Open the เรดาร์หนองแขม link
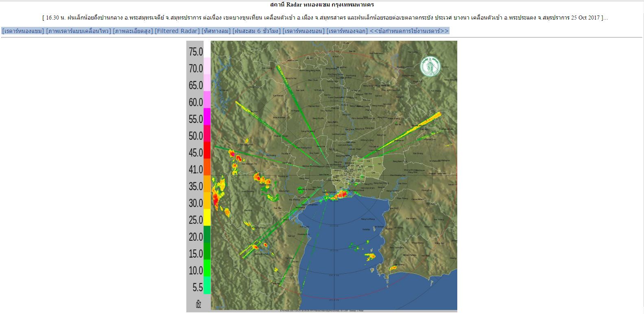644x314 pixels. click(23, 31)
